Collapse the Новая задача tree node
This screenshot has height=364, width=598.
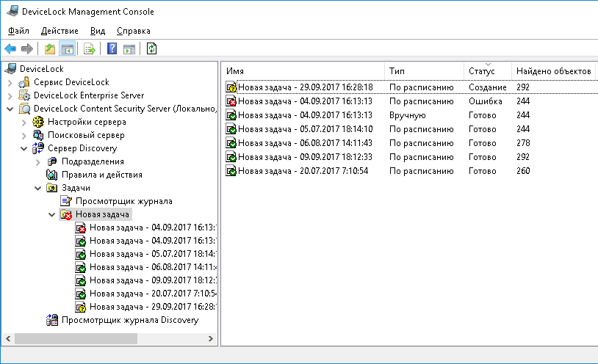coord(51,214)
